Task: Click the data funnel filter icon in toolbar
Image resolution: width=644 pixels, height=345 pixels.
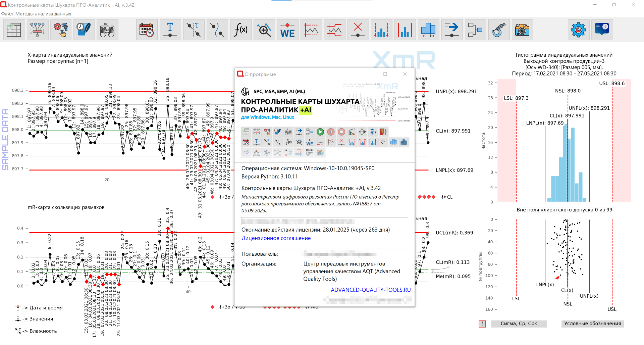Action: point(37,30)
